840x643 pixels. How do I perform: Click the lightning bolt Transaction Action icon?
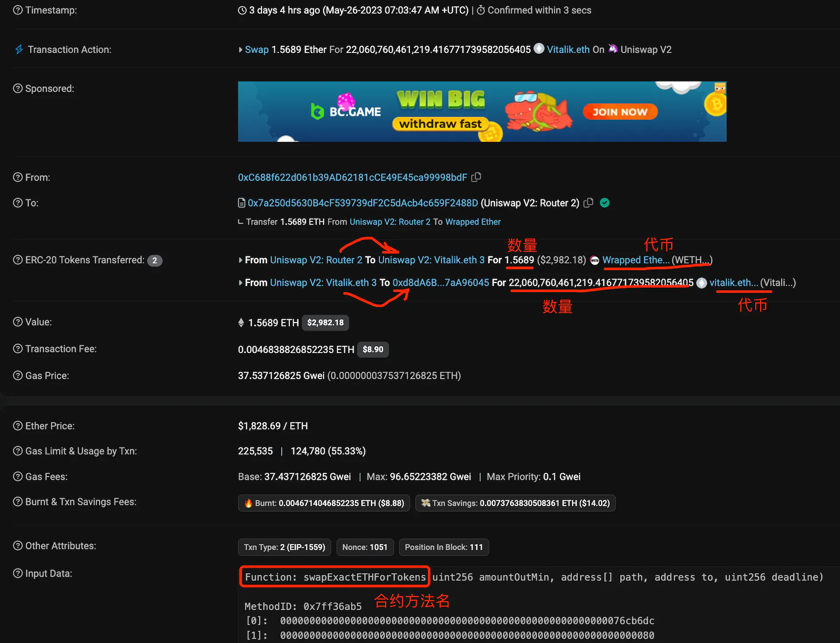[x=19, y=49]
